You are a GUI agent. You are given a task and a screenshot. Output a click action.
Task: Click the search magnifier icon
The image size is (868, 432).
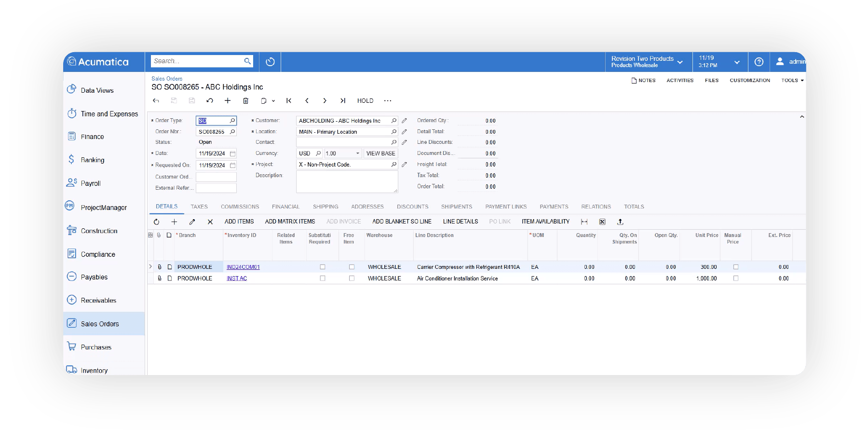(x=247, y=61)
